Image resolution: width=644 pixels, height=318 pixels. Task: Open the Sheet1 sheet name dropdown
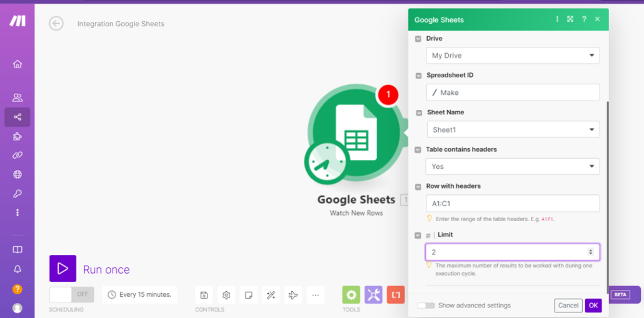pos(513,129)
